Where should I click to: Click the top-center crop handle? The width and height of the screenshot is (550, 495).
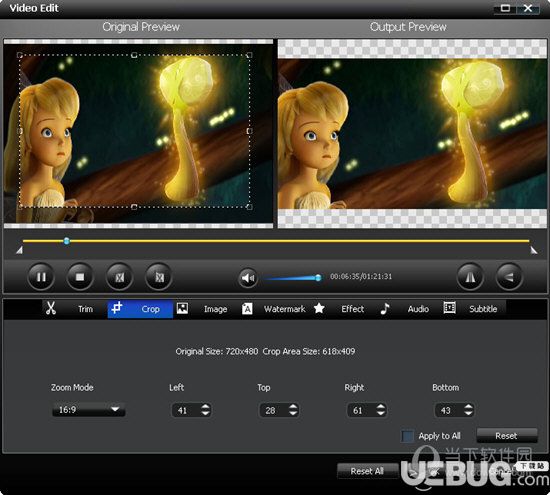tap(134, 55)
